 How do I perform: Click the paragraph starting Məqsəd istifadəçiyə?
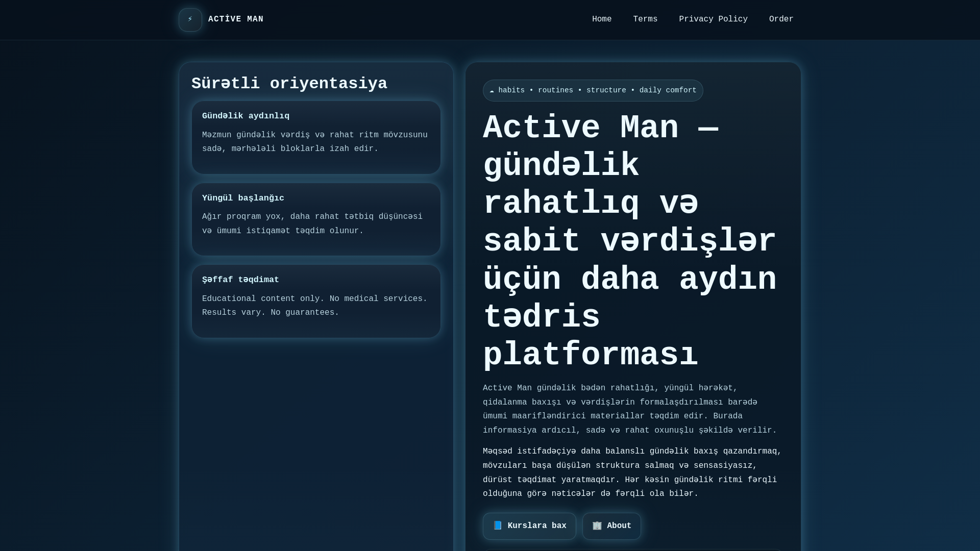tap(632, 472)
